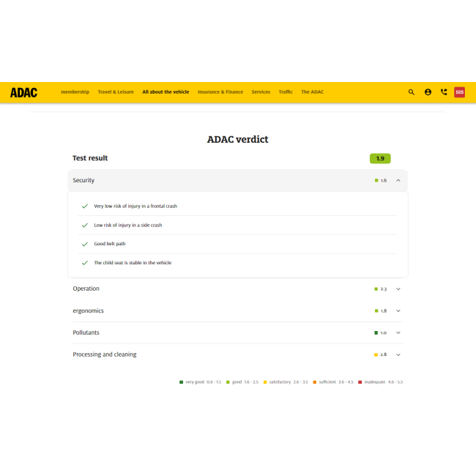Click the ergonomics row label

click(88, 310)
